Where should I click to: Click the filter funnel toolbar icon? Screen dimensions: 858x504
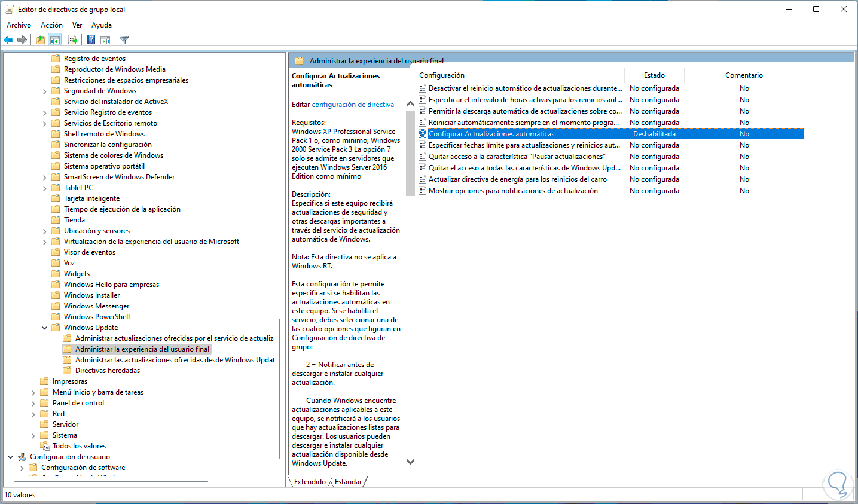tap(124, 40)
